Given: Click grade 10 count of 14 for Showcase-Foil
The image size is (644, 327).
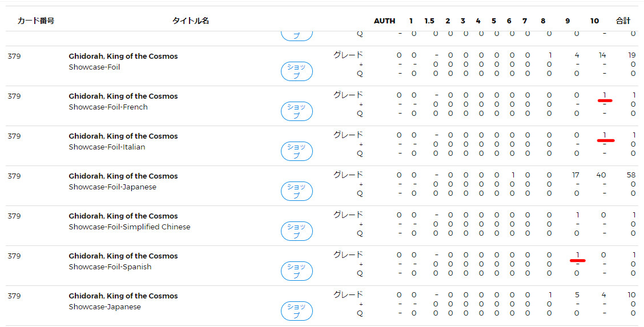Looking at the screenshot, I should 602,55.
